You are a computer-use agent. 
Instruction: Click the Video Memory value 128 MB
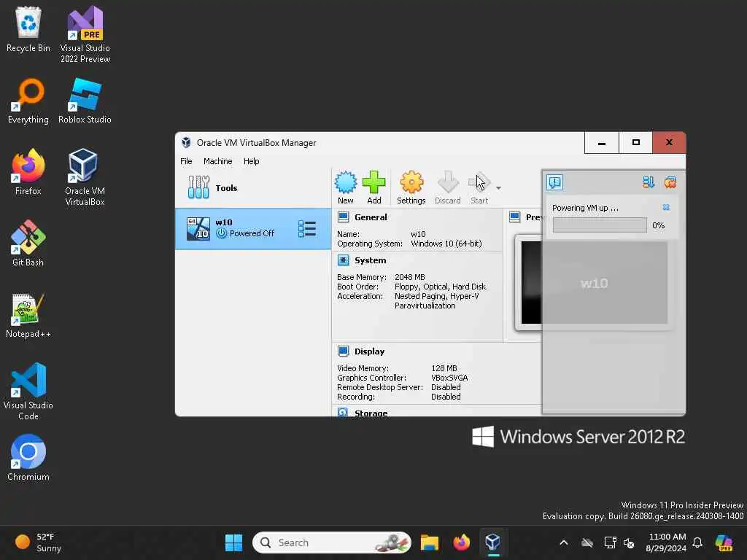point(444,368)
